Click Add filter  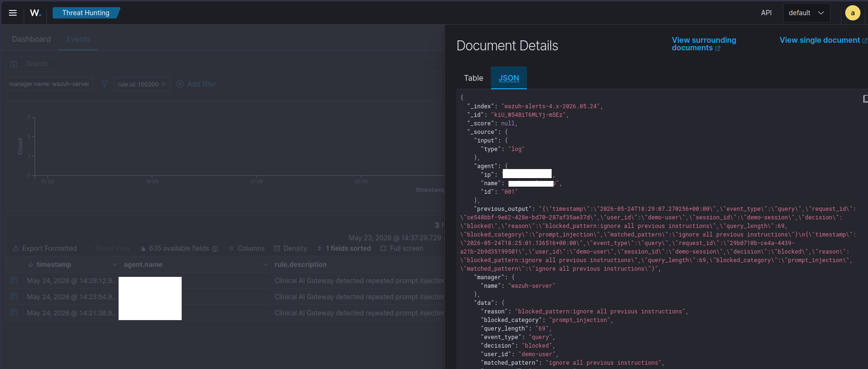(196, 84)
